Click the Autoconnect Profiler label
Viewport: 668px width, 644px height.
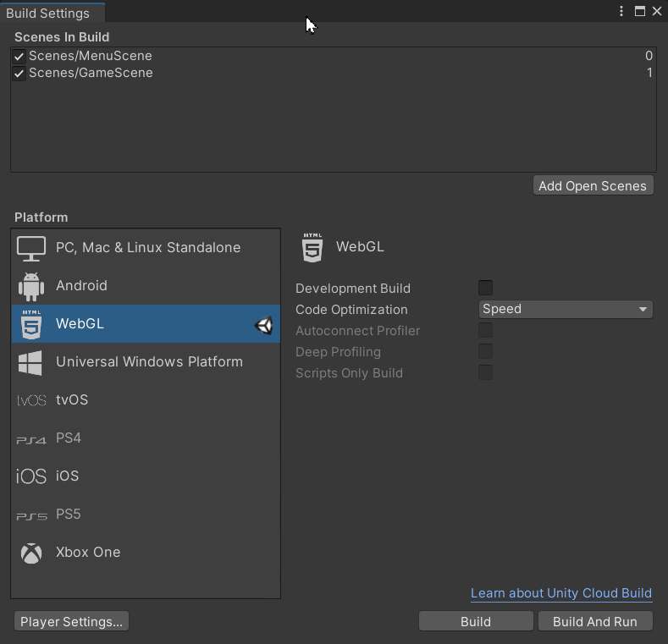357,331
